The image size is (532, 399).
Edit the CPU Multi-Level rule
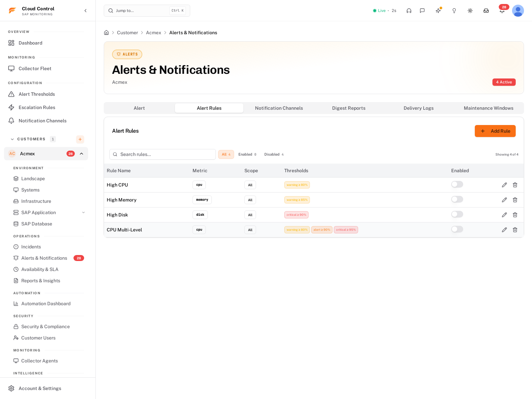504,230
